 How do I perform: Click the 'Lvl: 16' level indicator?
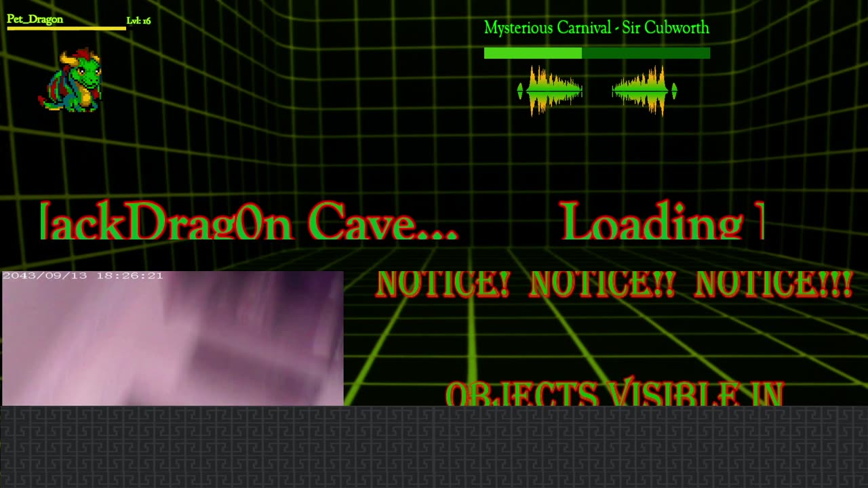138,21
